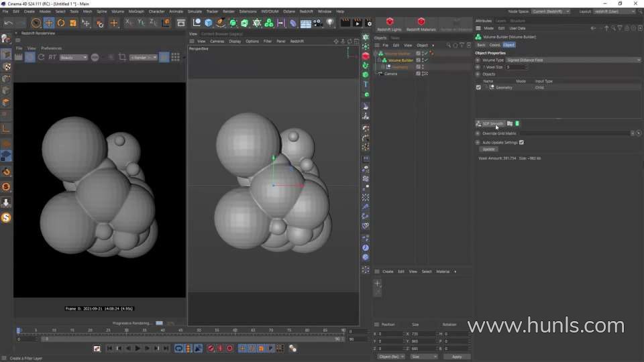Open the Beauty AOV dropdown in RenderView
This screenshot has height=362, width=644.
tap(74, 58)
